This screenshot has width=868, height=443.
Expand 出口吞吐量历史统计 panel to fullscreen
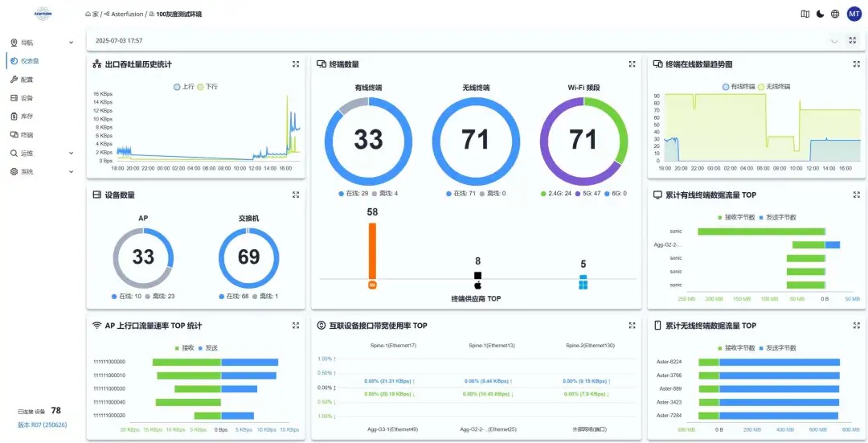click(x=296, y=64)
